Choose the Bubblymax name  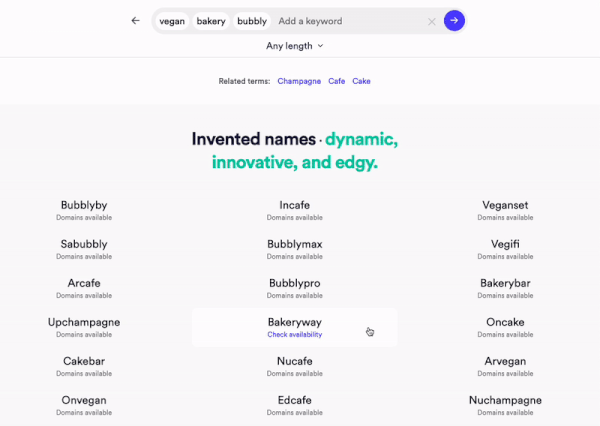coord(295,244)
